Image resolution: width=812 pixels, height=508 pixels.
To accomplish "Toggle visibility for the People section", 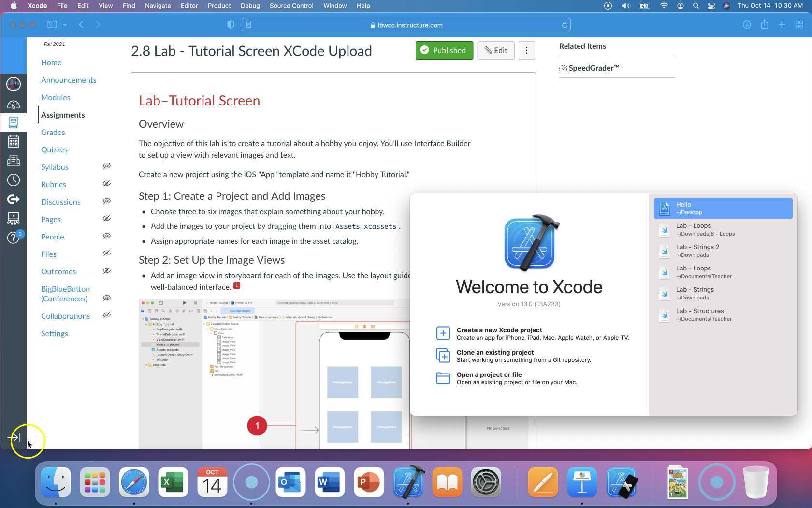I will (107, 236).
